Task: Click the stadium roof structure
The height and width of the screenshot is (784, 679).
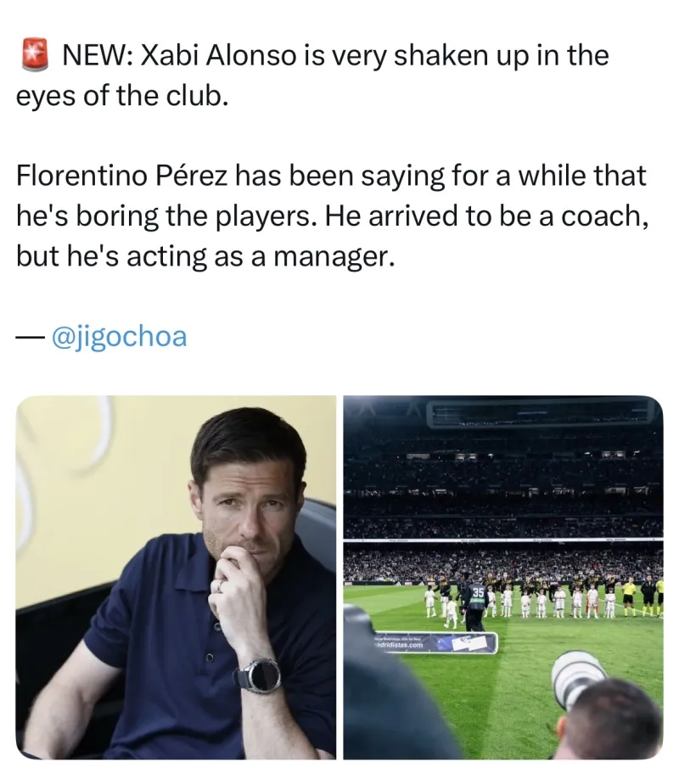Action: (543, 412)
